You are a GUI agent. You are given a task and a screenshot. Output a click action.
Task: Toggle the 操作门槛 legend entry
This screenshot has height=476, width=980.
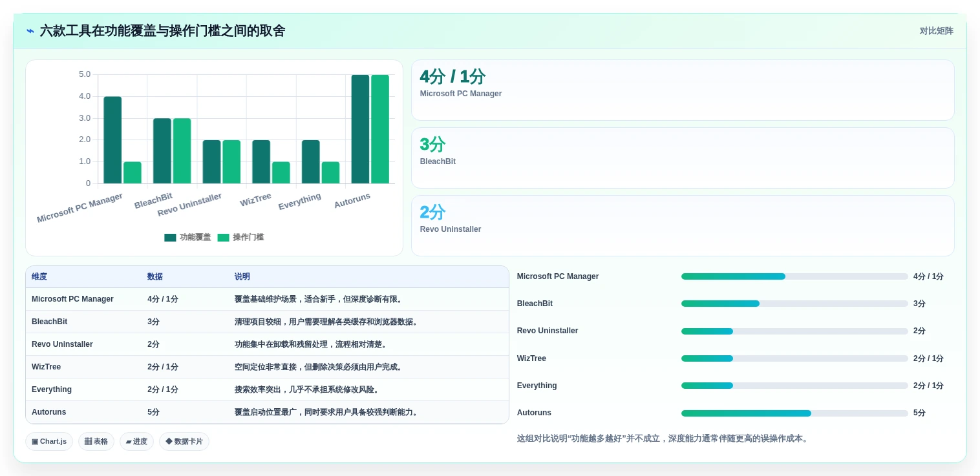pos(240,237)
